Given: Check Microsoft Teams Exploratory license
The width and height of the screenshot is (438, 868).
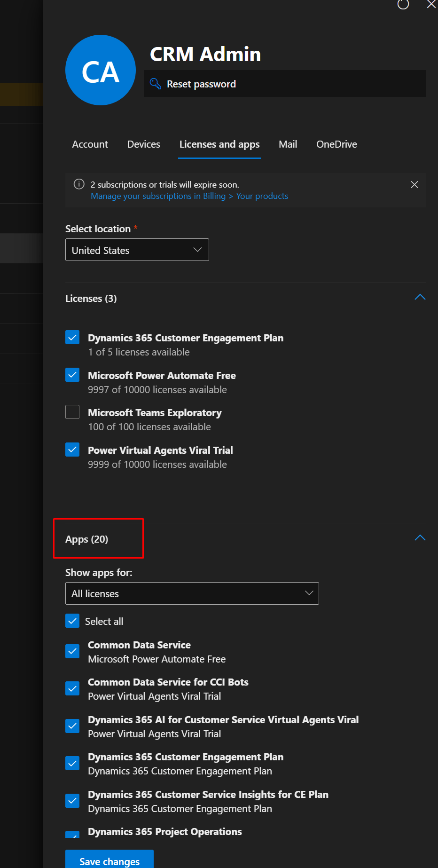Looking at the screenshot, I should (x=72, y=412).
